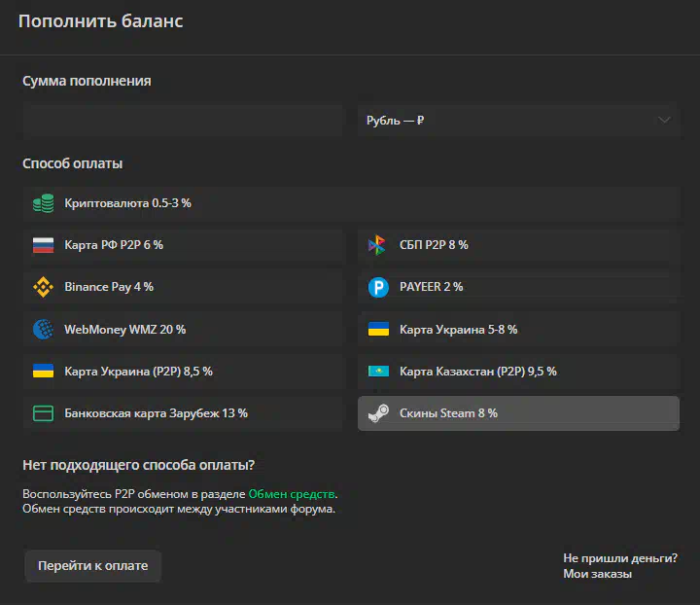The height and width of the screenshot is (605, 700).
Task: Click the Steam logo icon
Action: [378, 413]
